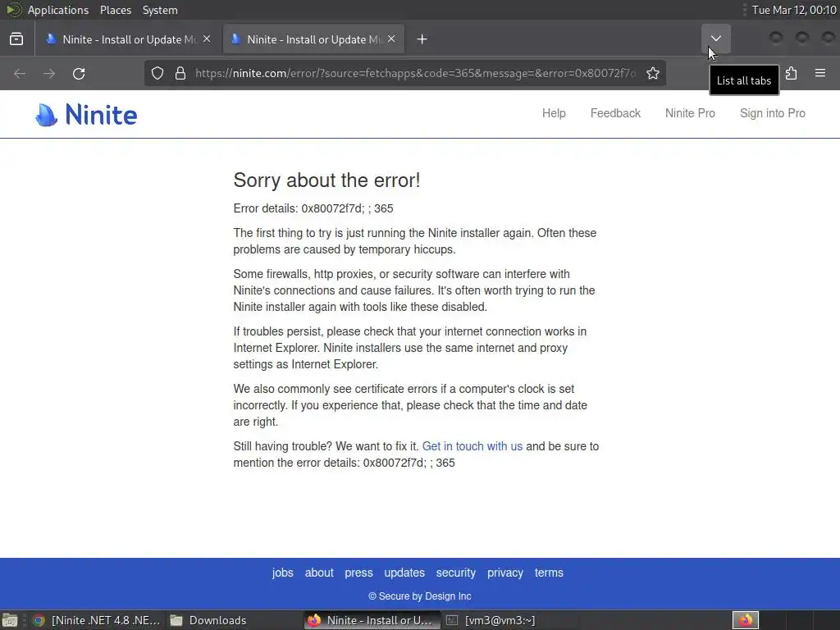This screenshot has width=840, height=630.
Task: Open the about footer link
Action: coord(319,573)
